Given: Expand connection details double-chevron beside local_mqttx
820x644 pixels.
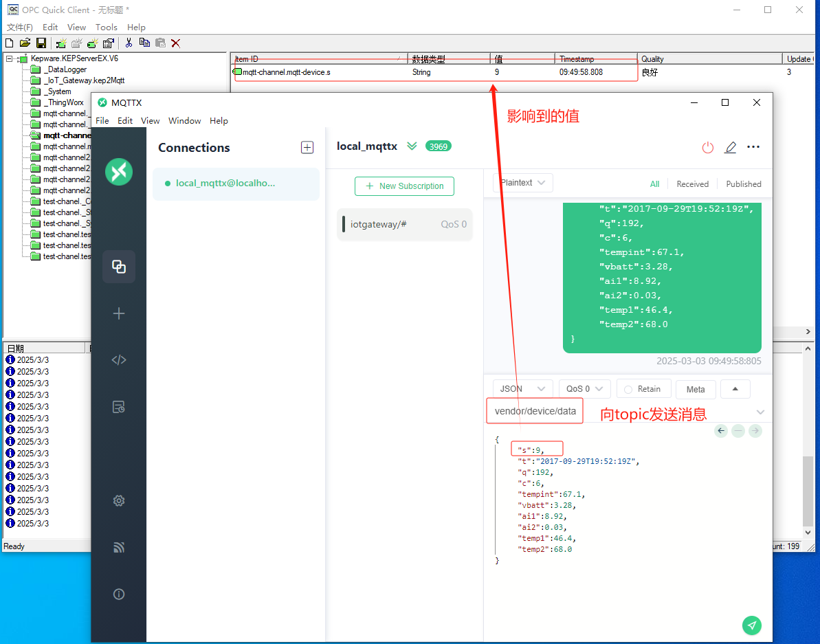Looking at the screenshot, I should 412,146.
